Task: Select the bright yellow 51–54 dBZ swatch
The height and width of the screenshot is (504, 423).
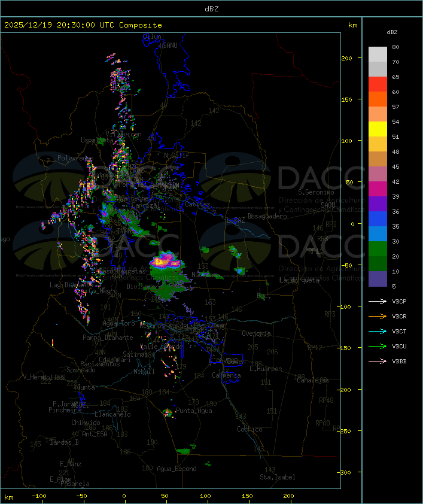Action: coord(378,129)
